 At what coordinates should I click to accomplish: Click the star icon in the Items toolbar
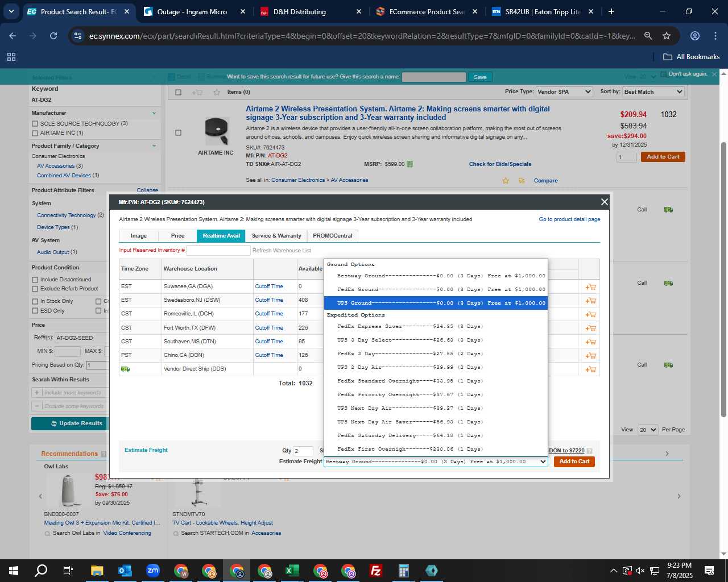tap(216, 92)
